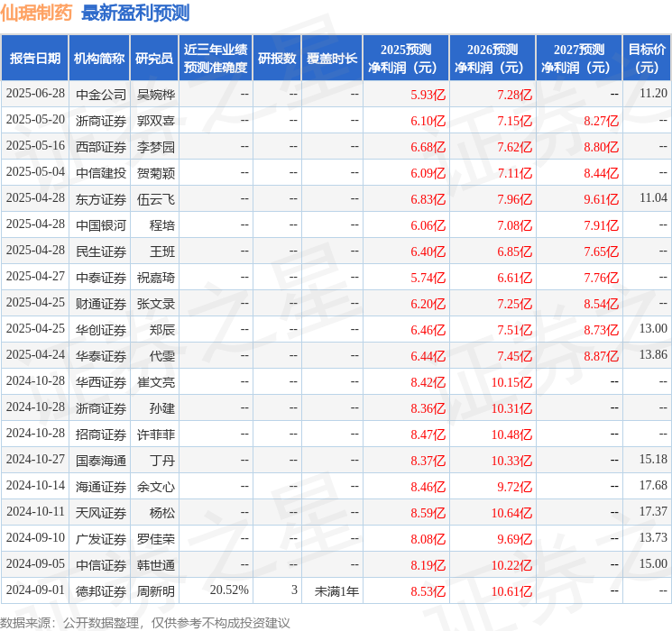This screenshot has height=631, width=672.
Task: Select date cell 2025-05-20
Action: (35, 120)
